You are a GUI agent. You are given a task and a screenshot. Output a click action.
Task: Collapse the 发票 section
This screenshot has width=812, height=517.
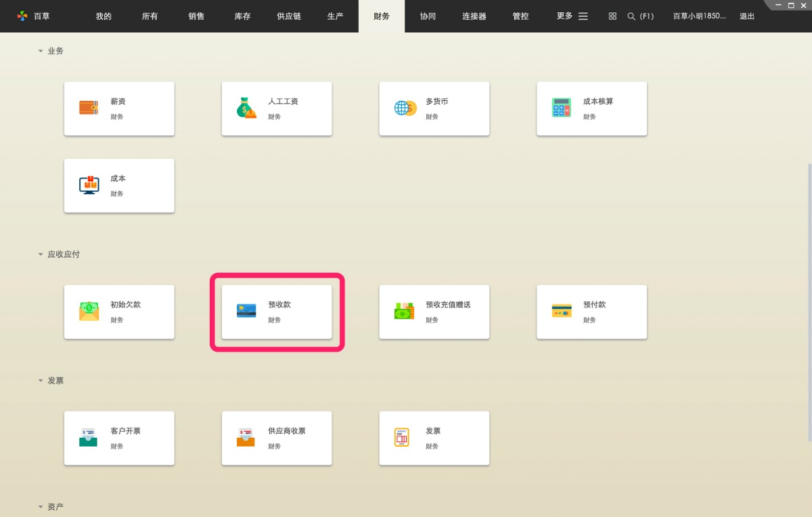[x=41, y=381]
